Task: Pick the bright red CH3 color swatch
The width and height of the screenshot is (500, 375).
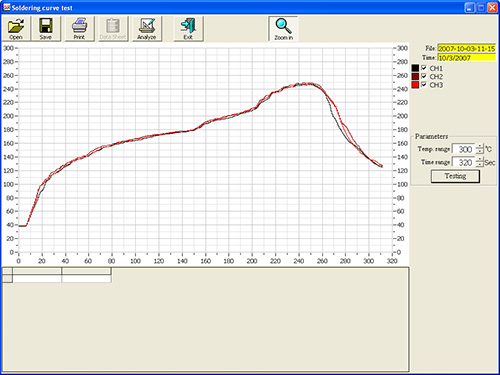Action: 415,85
